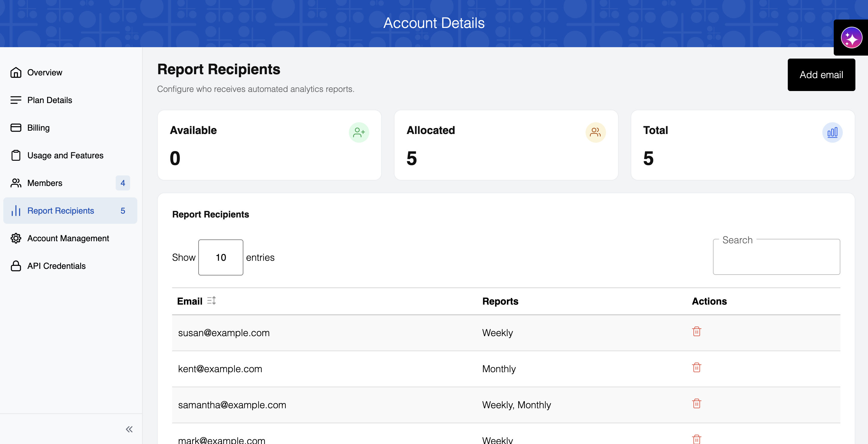Click the Report Recipients count badge 5
The image size is (868, 444).
click(x=123, y=211)
